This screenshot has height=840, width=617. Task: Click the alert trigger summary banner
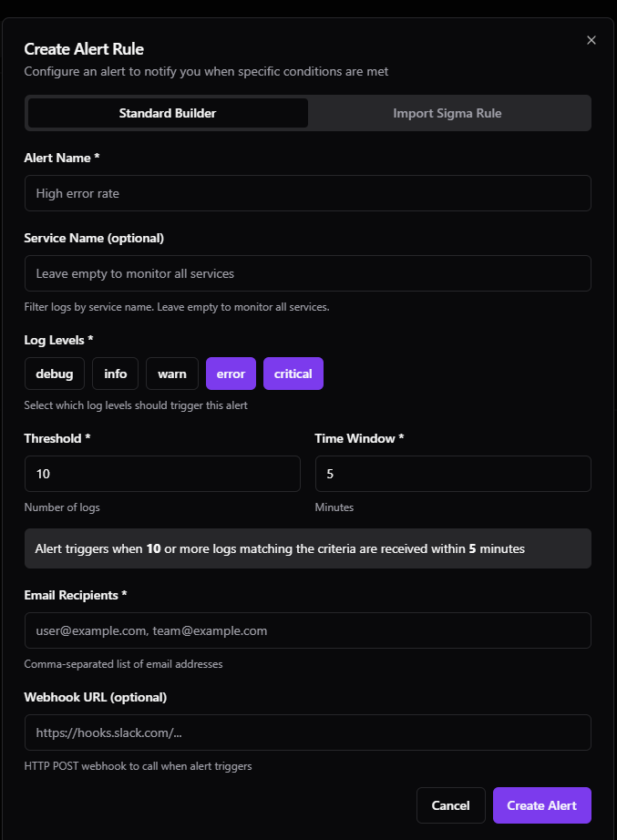307,548
